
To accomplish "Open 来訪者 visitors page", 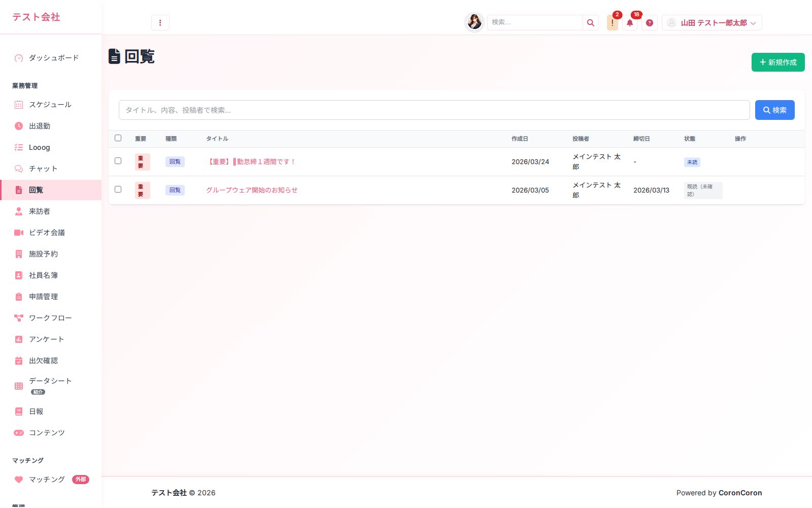I will (51, 211).
